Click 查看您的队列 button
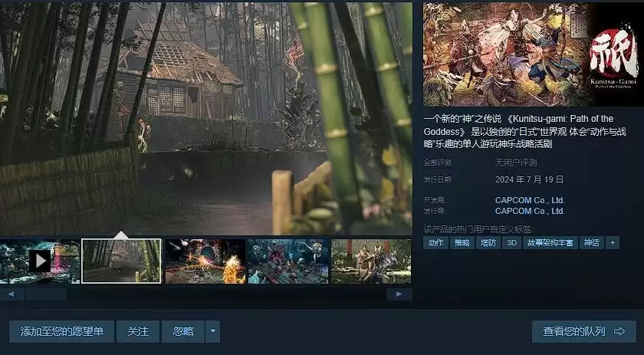The height and width of the screenshot is (355, 644). click(583, 331)
